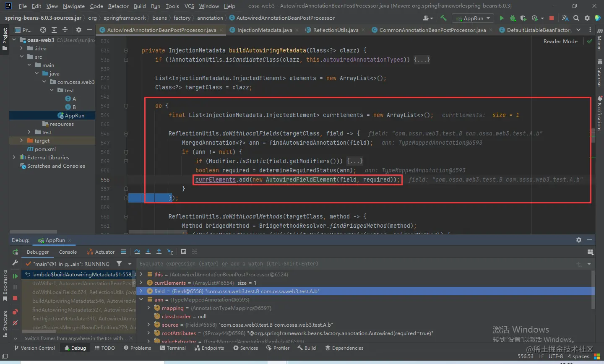The image size is (604, 364).
Task: Expand External Libraries node
Action: click(x=14, y=157)
